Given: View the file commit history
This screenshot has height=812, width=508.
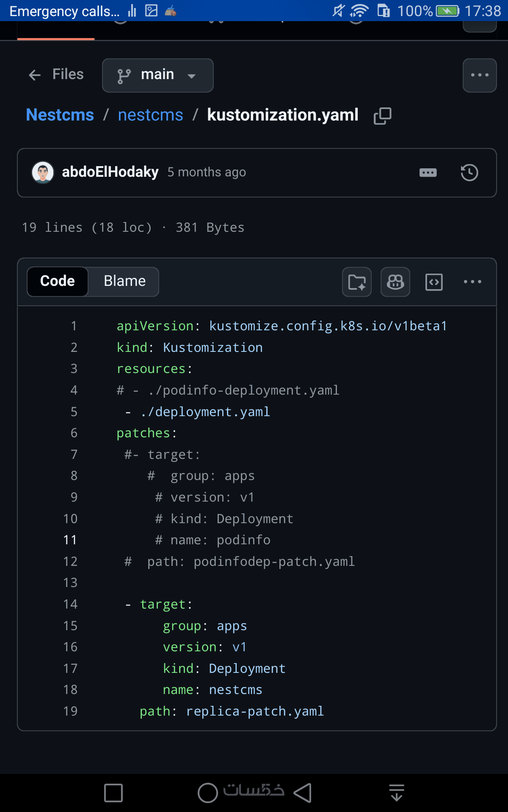Looking at the screenshot, I should point(469,173).
